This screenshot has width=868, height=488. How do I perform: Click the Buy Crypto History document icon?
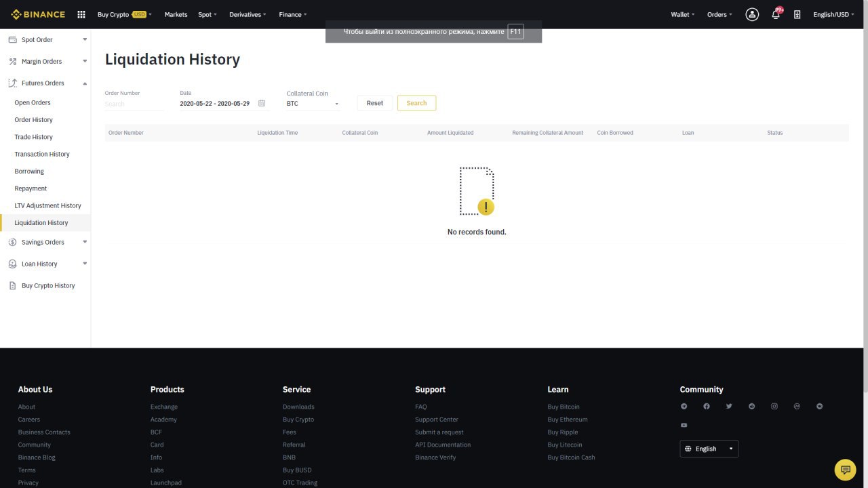tap(12, 285)
